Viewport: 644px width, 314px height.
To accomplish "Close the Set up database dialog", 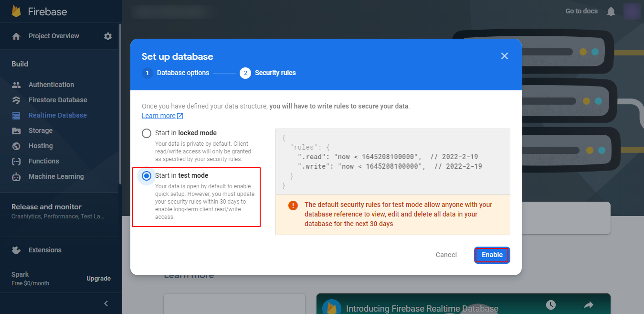I will click(x=504, y=56).
